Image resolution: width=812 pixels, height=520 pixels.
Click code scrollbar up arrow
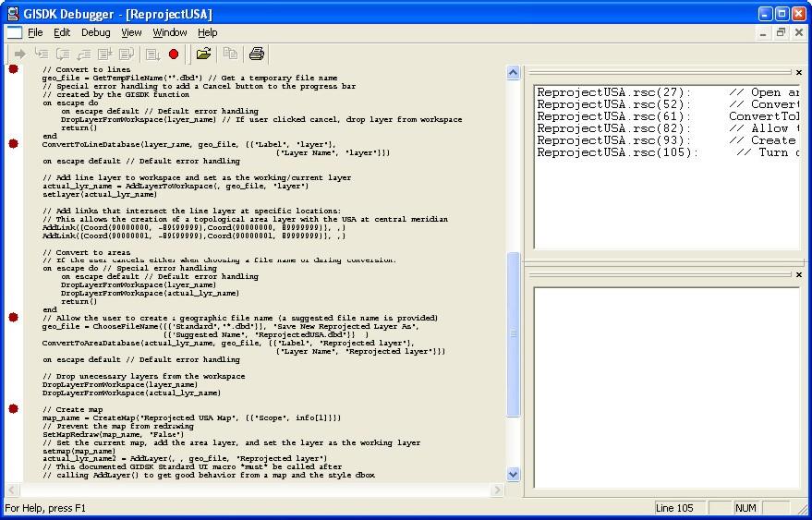[x=513, y=73]
